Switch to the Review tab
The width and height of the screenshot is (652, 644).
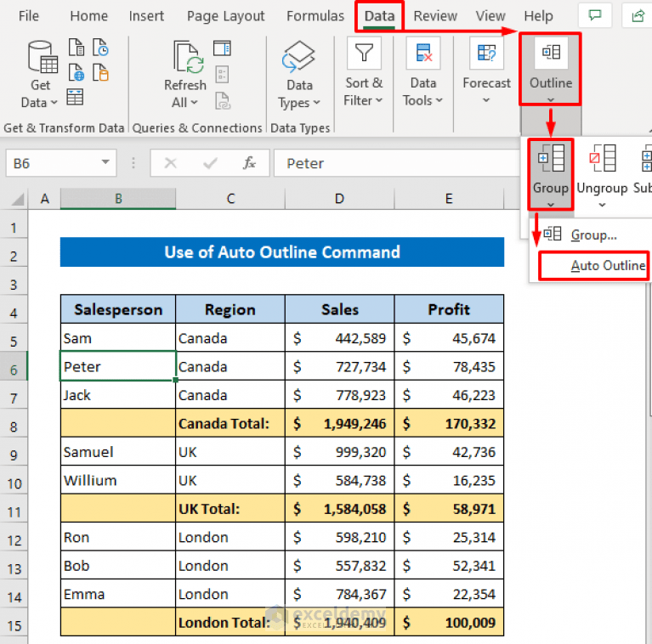[435, 16]
